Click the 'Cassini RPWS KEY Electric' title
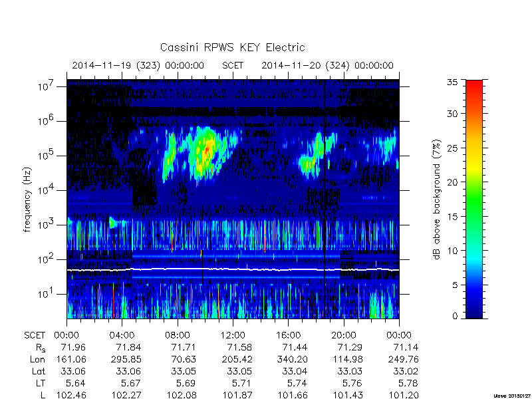This screenshot has height=399, width=532. pos(232,47)
